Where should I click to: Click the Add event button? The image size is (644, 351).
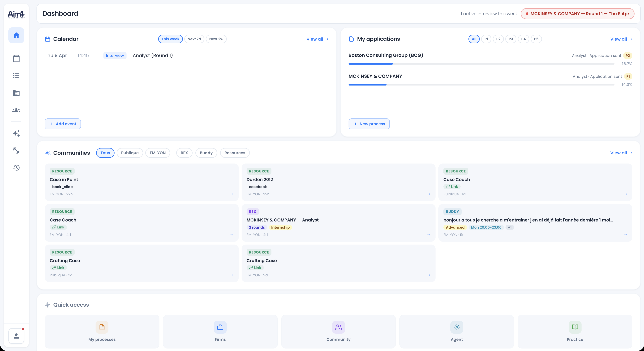[63, 124]
